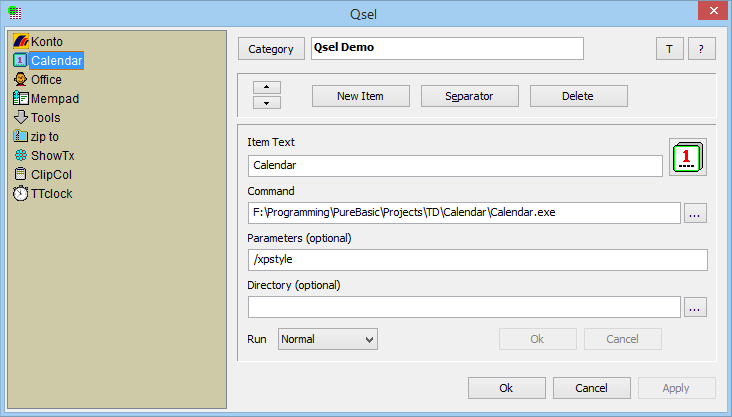The image size is (732, 417).
Task: Browse for Command file path
Action: pyautogui.click(x=696, y=213)
